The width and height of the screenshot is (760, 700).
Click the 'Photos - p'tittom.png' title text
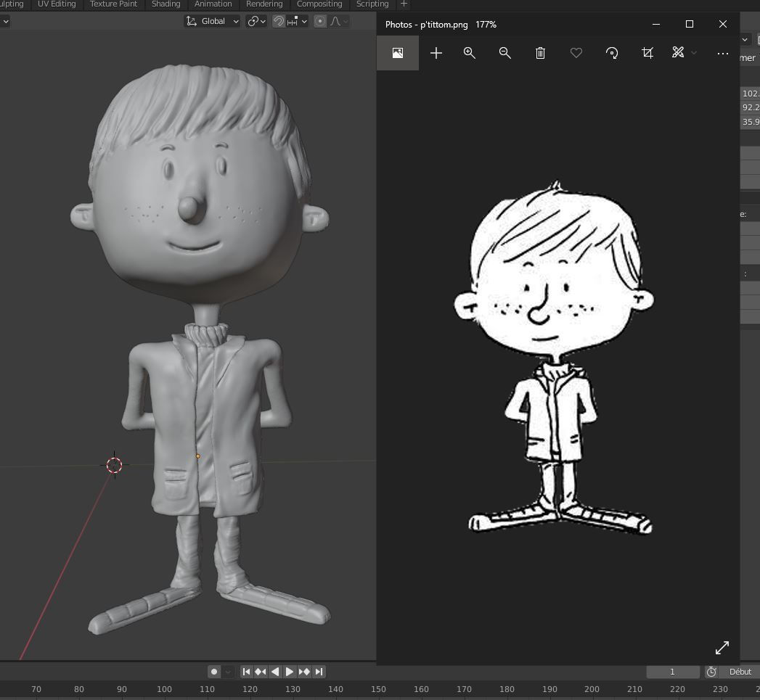pyautogui.click(x=427, y=25)
